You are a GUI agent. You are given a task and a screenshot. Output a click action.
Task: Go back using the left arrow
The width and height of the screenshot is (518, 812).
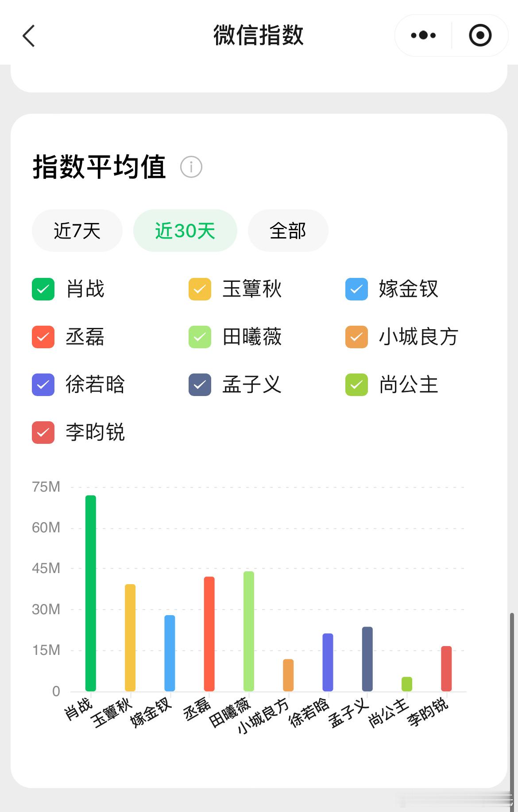pos(29,36)
